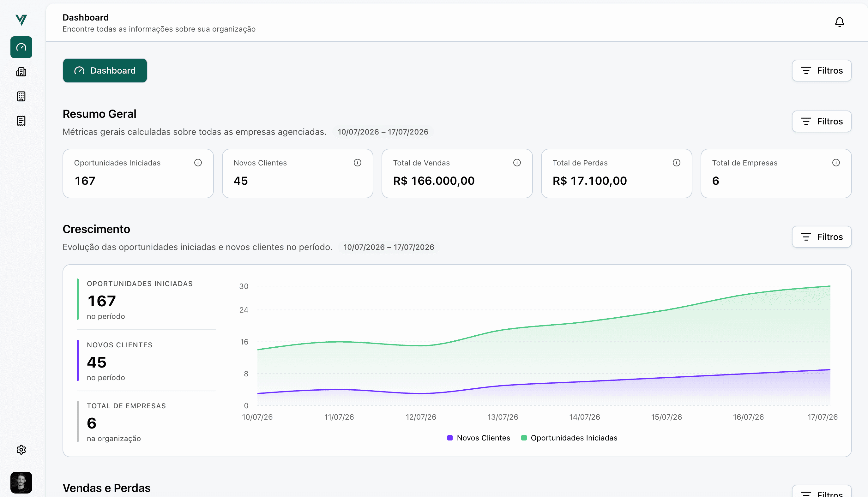Click the Crescimento date range badge
868x497 pixels.
389,247
